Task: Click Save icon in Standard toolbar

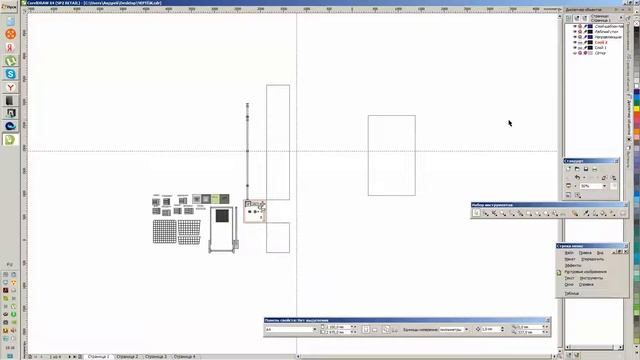Action: click(586, 169)
